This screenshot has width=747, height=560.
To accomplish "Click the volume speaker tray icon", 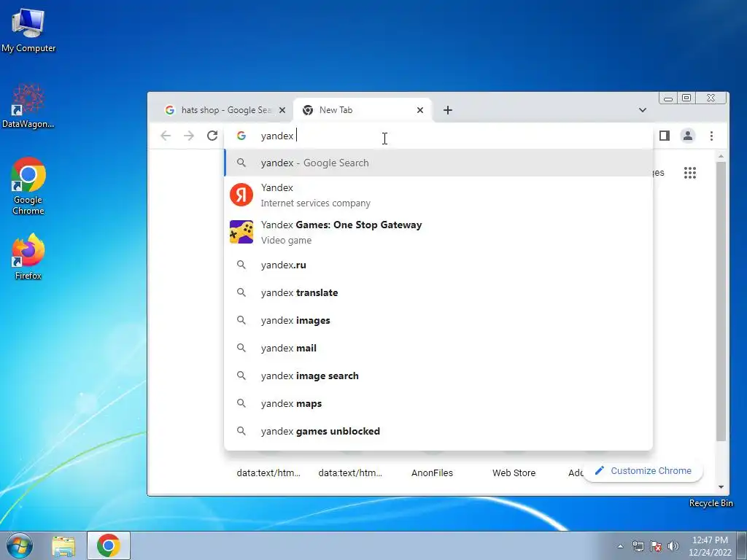I will (x=673, y=546).
